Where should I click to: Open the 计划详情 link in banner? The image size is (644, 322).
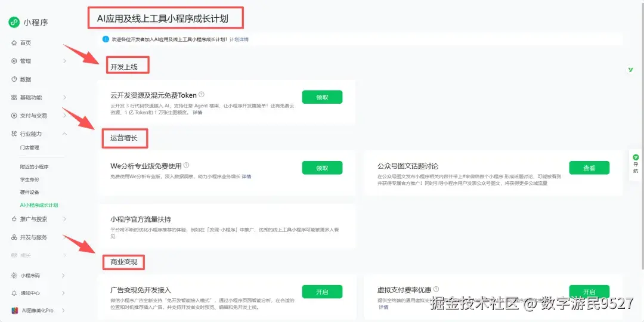[x=239, y=39]
